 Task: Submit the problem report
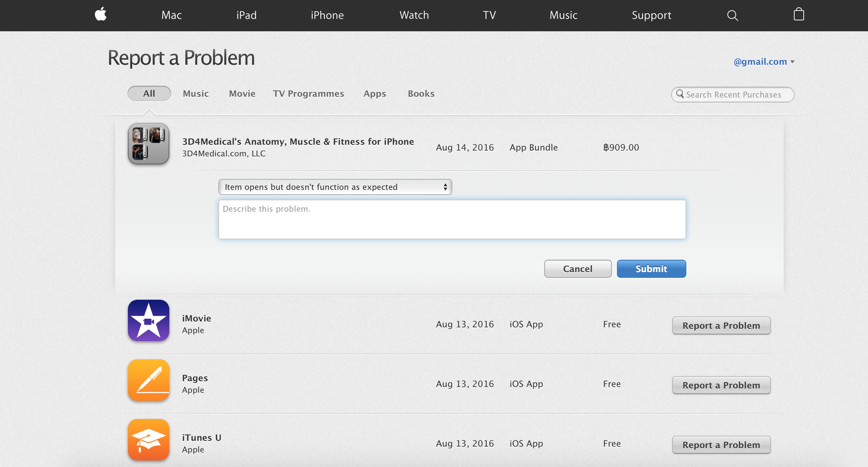pos(651,269)
